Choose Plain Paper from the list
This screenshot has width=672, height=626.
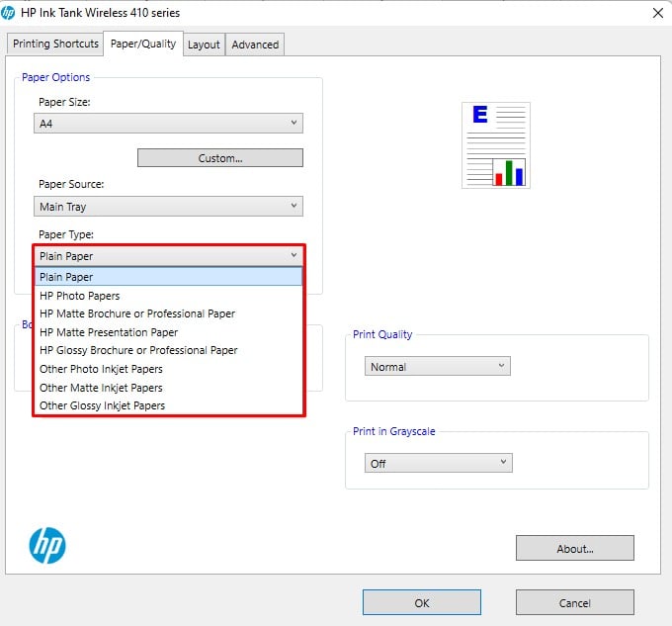[x=168, y=277]
